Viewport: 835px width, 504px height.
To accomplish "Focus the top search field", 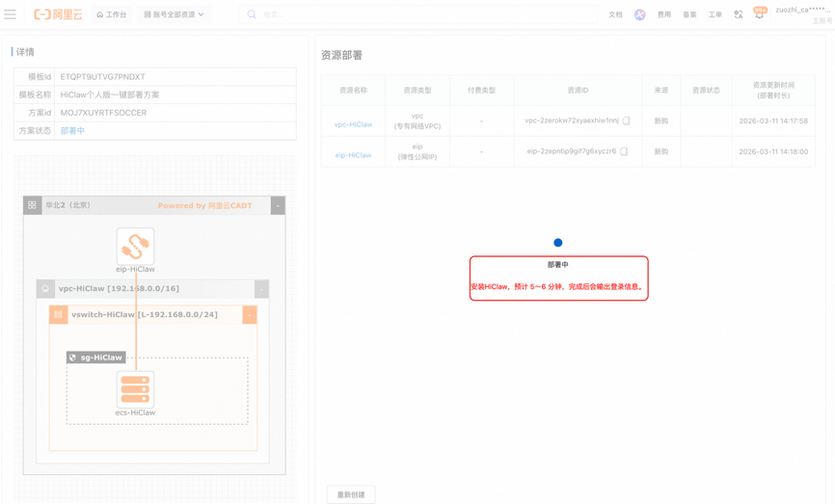I will (x=418, y=14).
